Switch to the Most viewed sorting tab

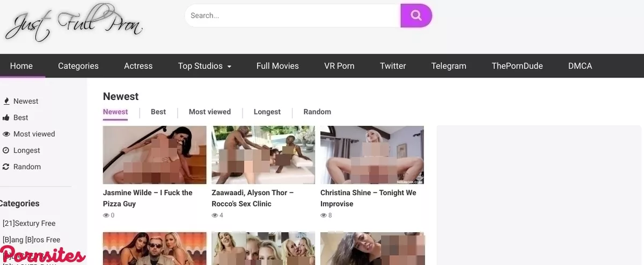(x=210, y=112)
